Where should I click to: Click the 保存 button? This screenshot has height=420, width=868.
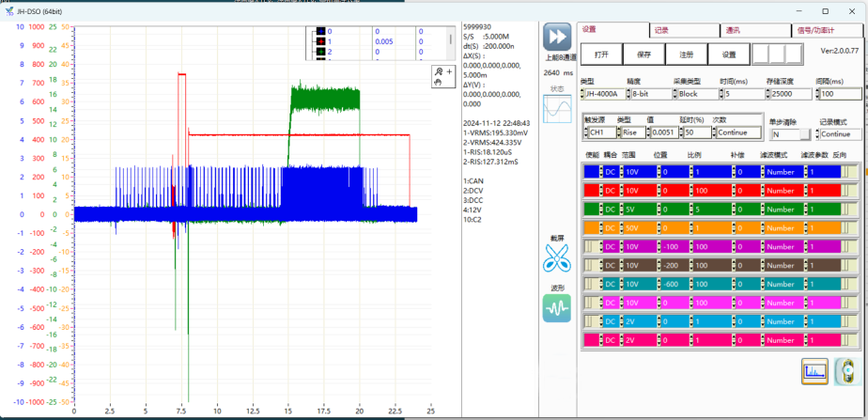click(643, 54)
